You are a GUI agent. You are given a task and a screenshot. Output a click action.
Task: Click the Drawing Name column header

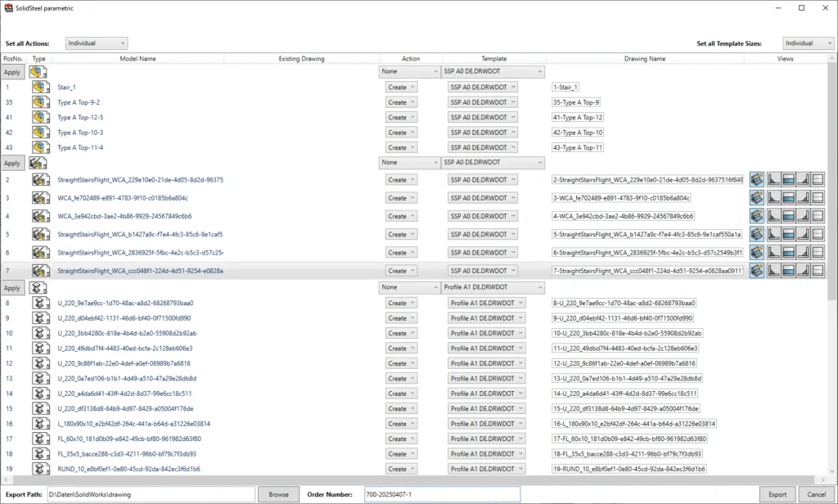tap(645, 59)
